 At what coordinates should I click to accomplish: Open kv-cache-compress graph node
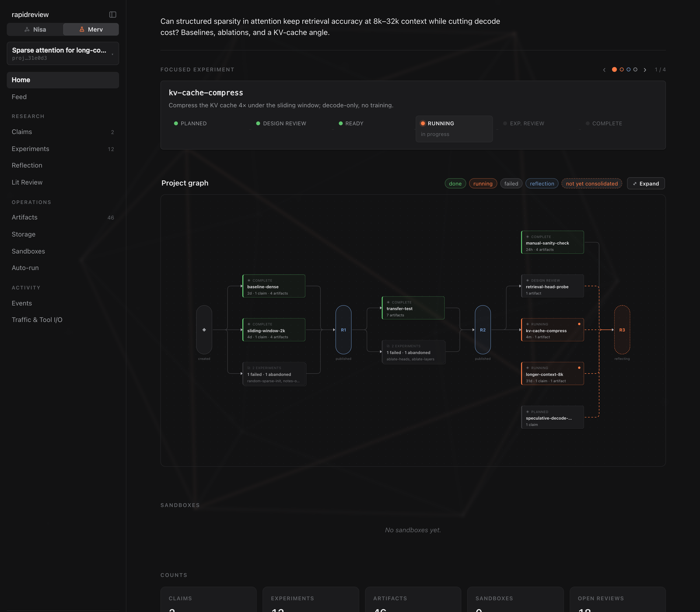point(553,330)
